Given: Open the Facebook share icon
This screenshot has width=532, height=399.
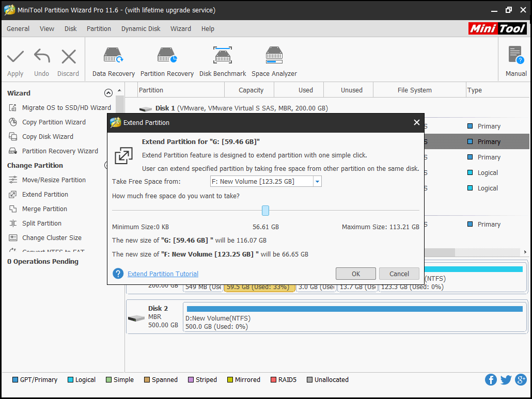Looking at the screenshot, I should (x=491, y=380).
